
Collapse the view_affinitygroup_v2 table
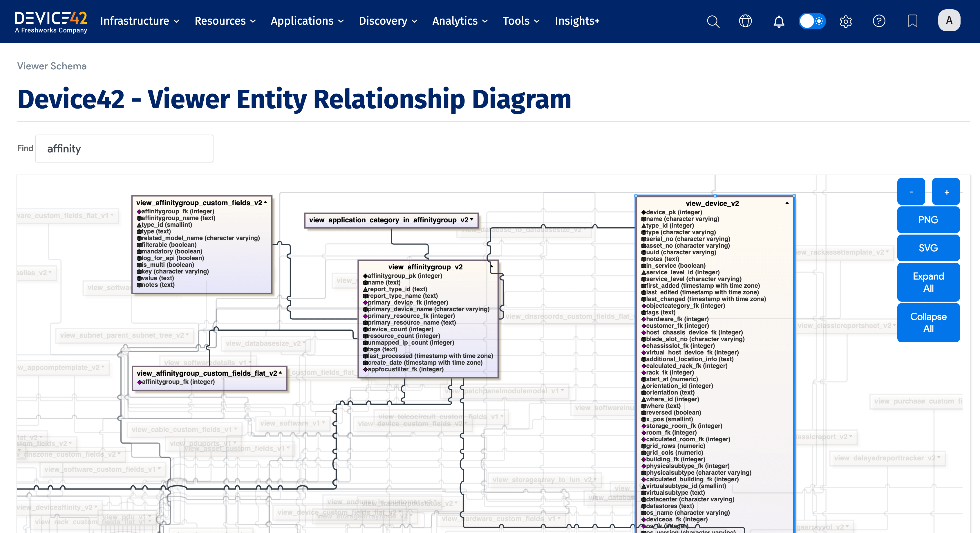tap(491, 266)
